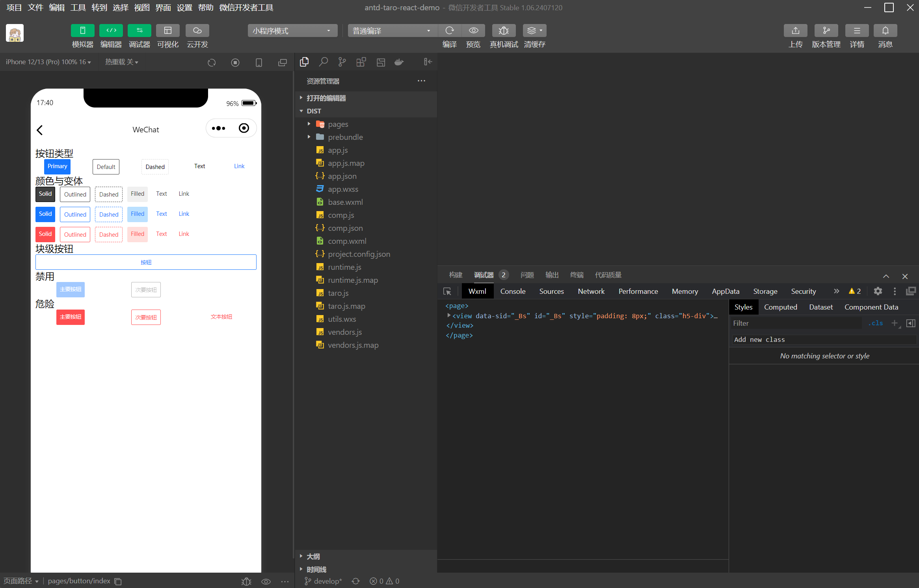The height and width of the screenshot is (588, 919).
Task: Click the styles Filter input
Action: click(x=796, y=323)
